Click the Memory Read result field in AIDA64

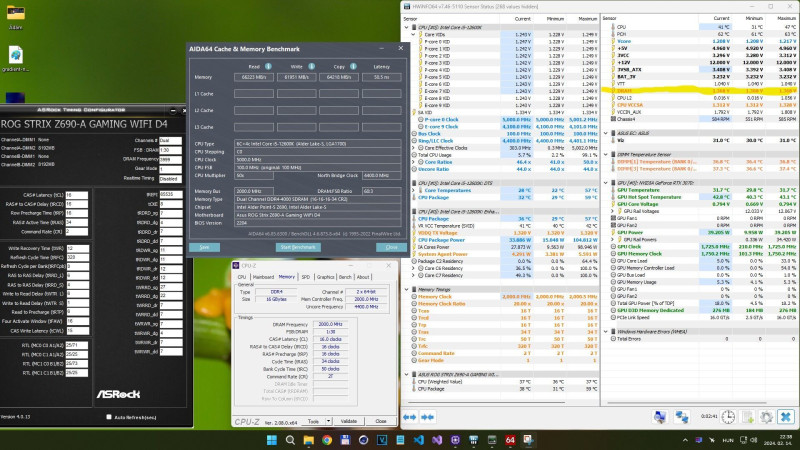pos(254,78)
